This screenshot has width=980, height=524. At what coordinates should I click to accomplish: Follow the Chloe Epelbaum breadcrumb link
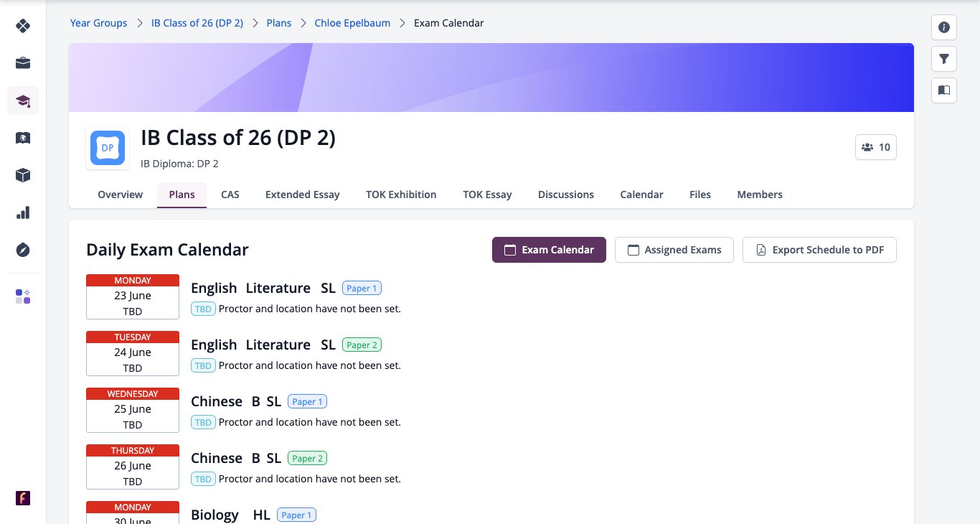tap(352, 23)
